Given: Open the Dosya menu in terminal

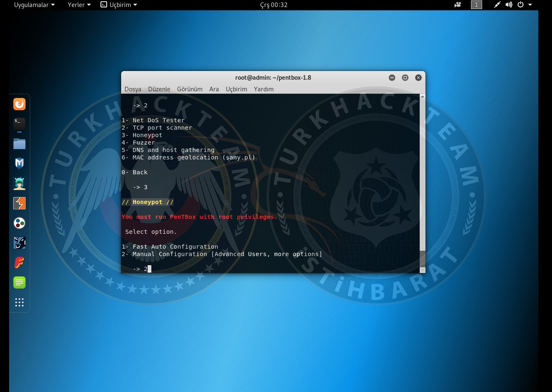Looking at the screenshot, I should (x=133, y=89).
